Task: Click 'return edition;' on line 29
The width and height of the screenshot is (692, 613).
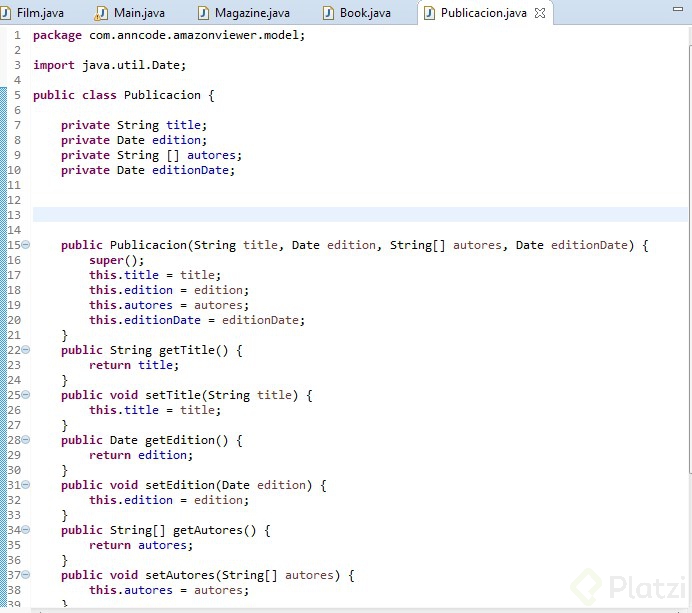Action: [141, 455]
